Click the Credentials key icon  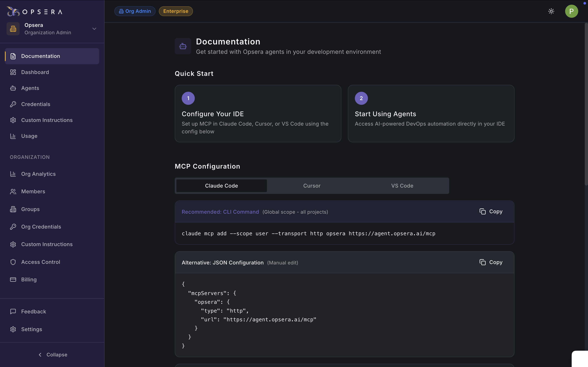13,104
